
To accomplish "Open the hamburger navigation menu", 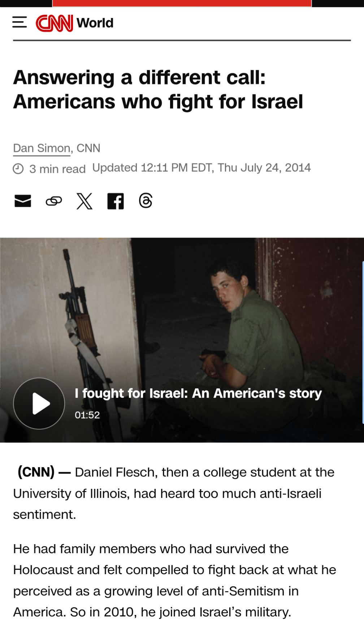I will tap(19, 22).
